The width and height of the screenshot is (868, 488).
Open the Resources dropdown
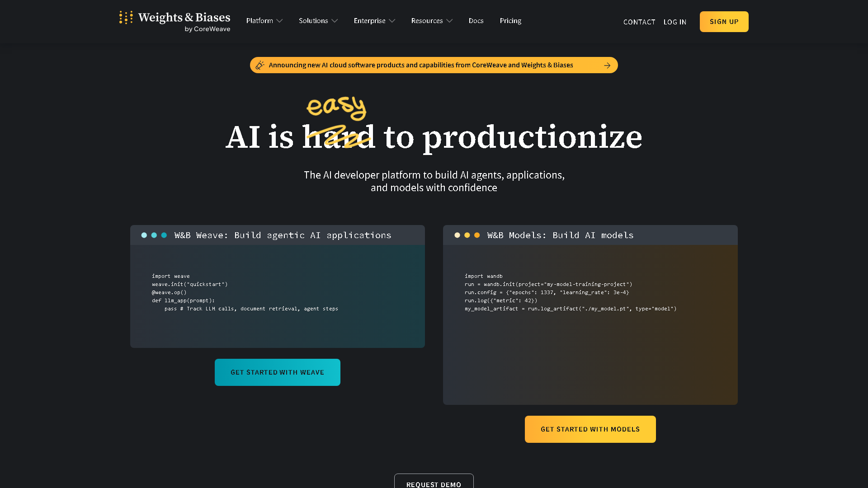click(x=431, y=21)
